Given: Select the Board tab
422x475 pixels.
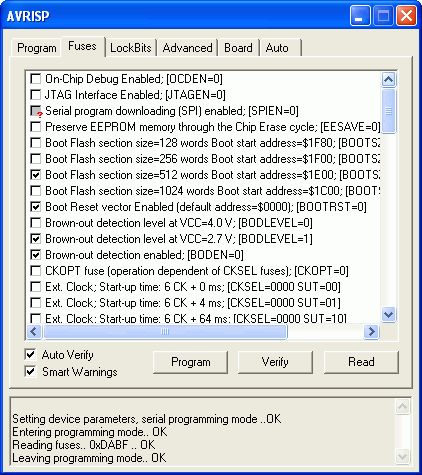Looking at the screenshot, I should point(238,48).
